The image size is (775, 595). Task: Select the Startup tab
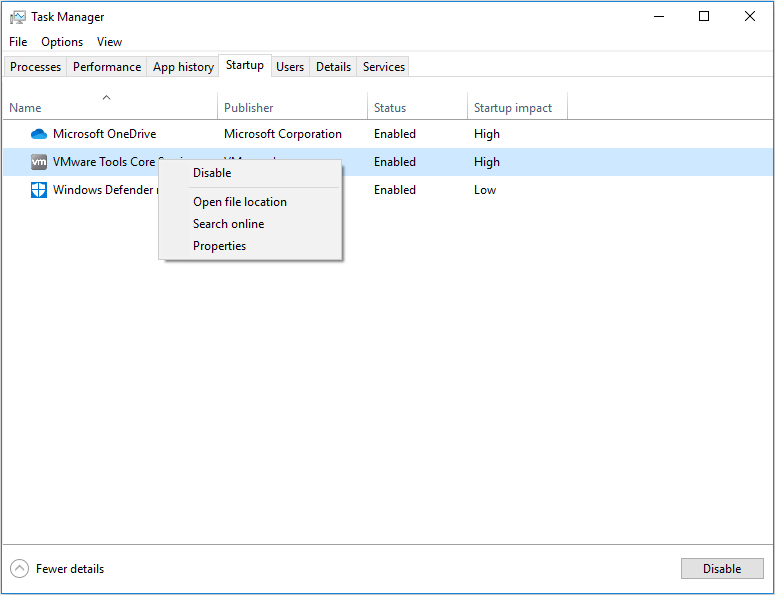pyautogui.click(x=245, y=65)
